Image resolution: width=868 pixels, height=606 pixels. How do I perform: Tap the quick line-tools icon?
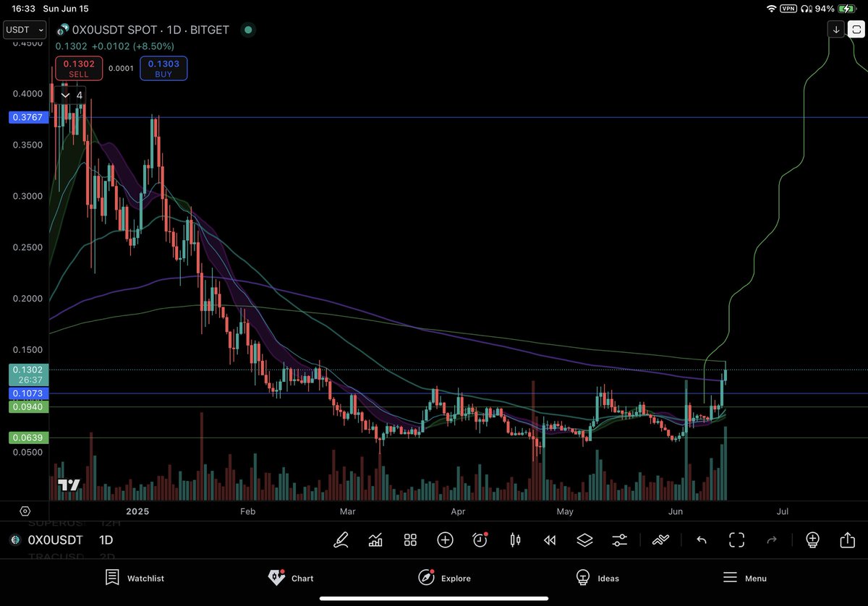[660, 539]
